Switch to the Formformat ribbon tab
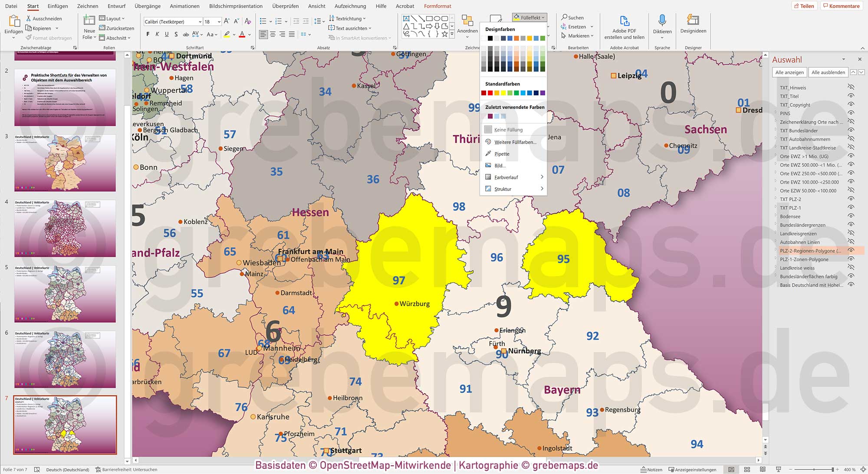This screenshot has height=474, width=868. [437, 6]
